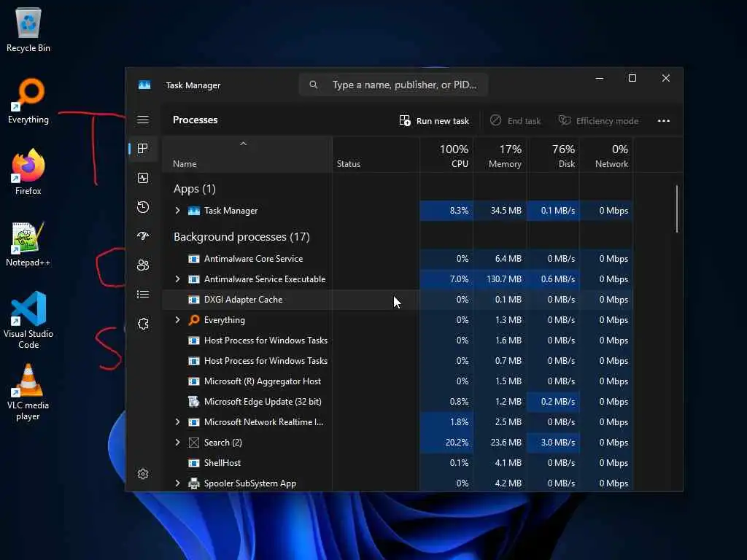Select Microsoft (R) Aggregator Host row
747x560 pixels.
[398, 381]
